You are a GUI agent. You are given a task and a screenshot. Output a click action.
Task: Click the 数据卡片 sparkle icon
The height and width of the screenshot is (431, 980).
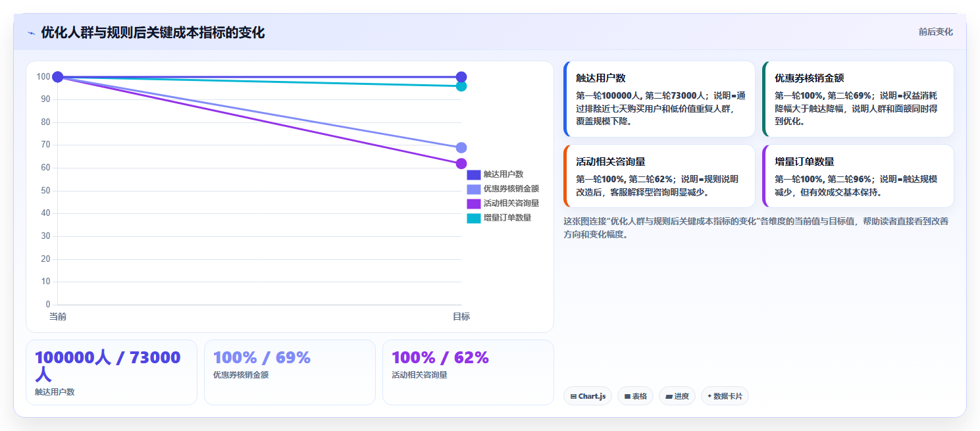pos(709,397)
